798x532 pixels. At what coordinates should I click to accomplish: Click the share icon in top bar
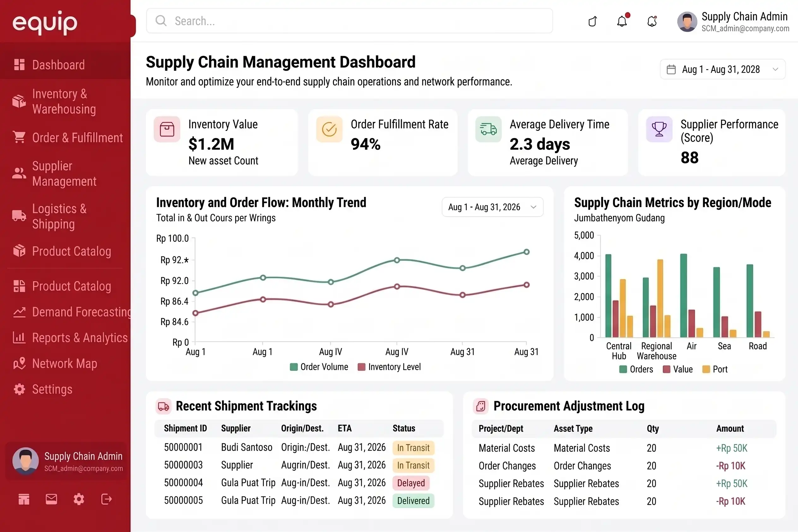[x=593, y=21]
